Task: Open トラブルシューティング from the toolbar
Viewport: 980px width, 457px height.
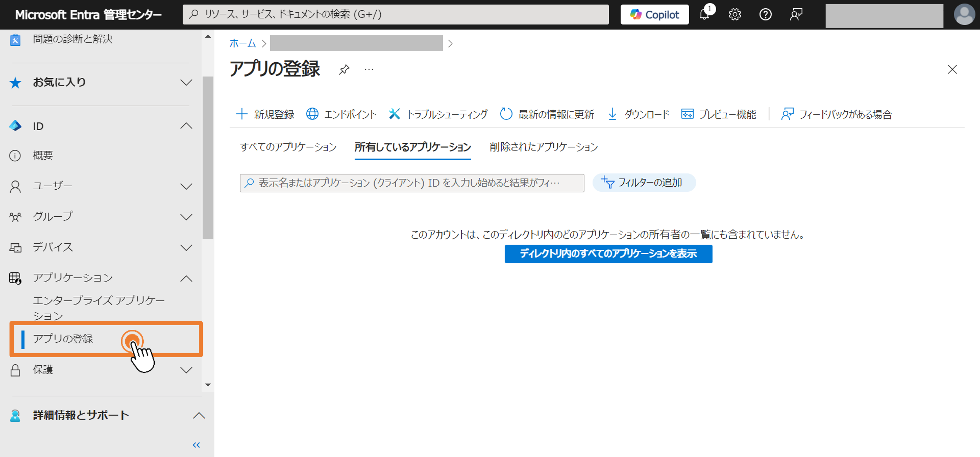Action: click(438, 114)
